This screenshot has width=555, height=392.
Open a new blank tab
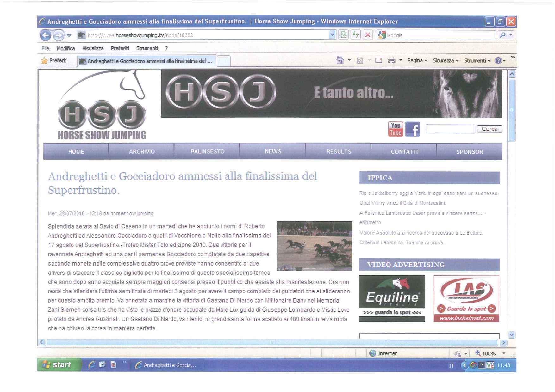224,61
